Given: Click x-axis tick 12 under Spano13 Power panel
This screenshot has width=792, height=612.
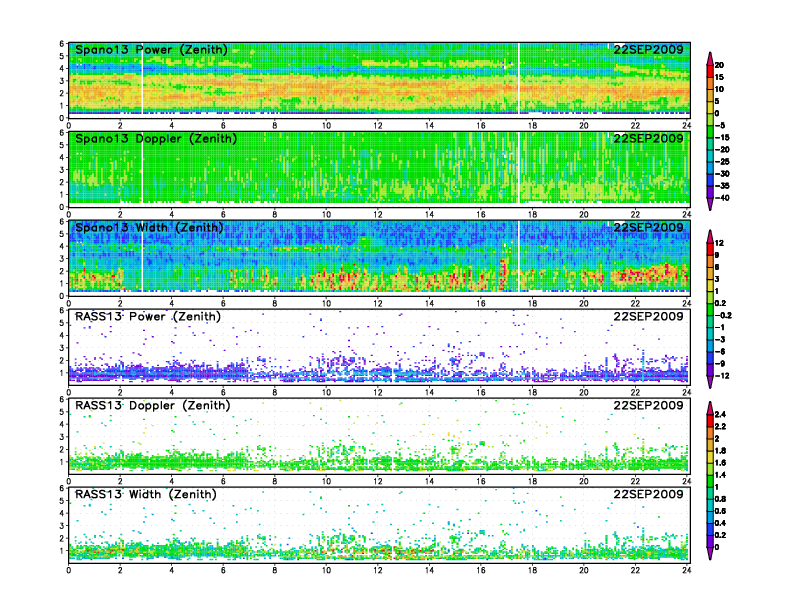Looking at the screenshot, I should click(x=378, y=126).
